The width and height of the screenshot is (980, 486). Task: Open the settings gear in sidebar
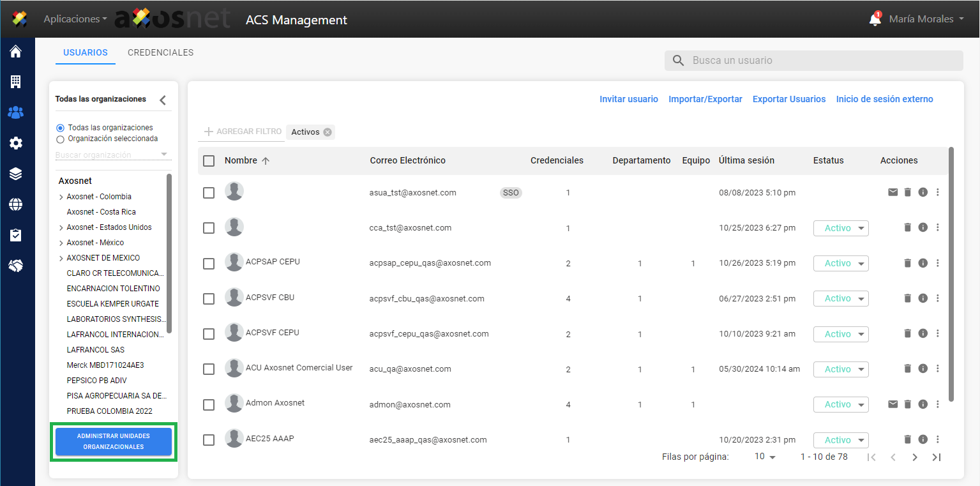pos(15,143)
